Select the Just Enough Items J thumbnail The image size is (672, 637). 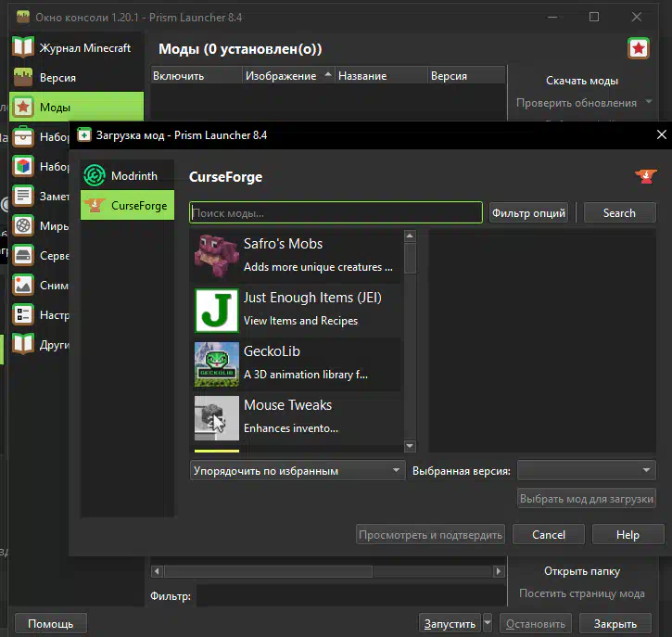click(216, 311)
